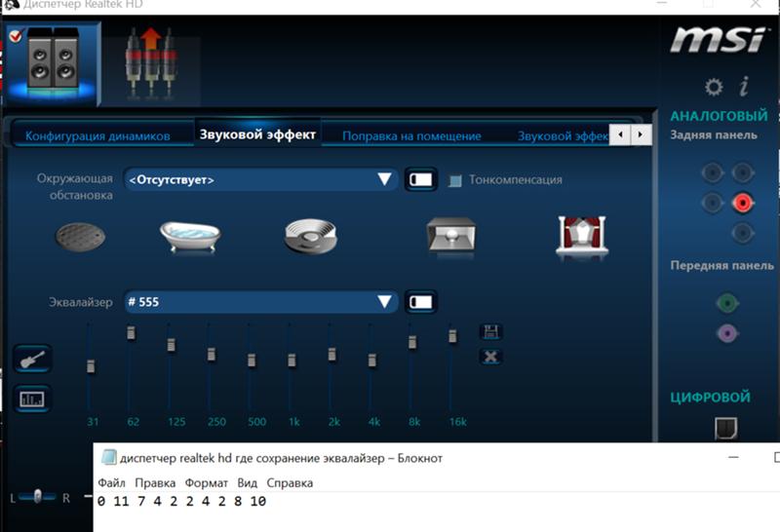The width and height of the screenshot is (780, 532).
Task: Select the Звуковой эффект tab
Action: point(257,134)
